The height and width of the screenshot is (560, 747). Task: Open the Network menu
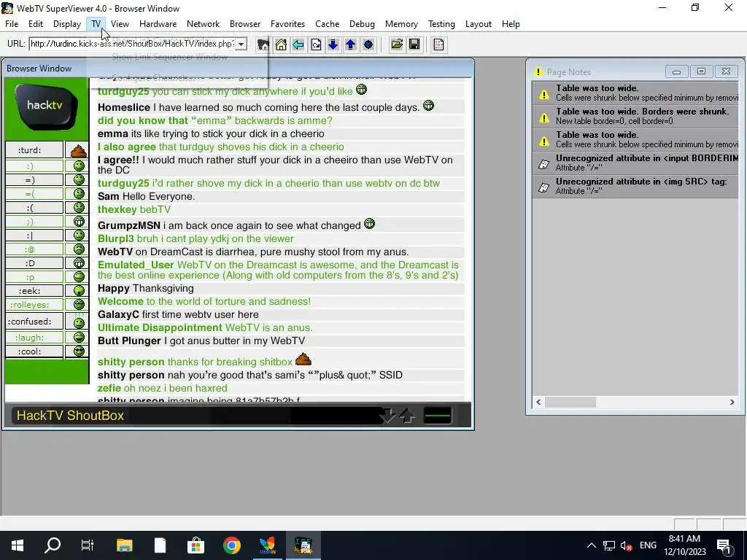(203, 24)
